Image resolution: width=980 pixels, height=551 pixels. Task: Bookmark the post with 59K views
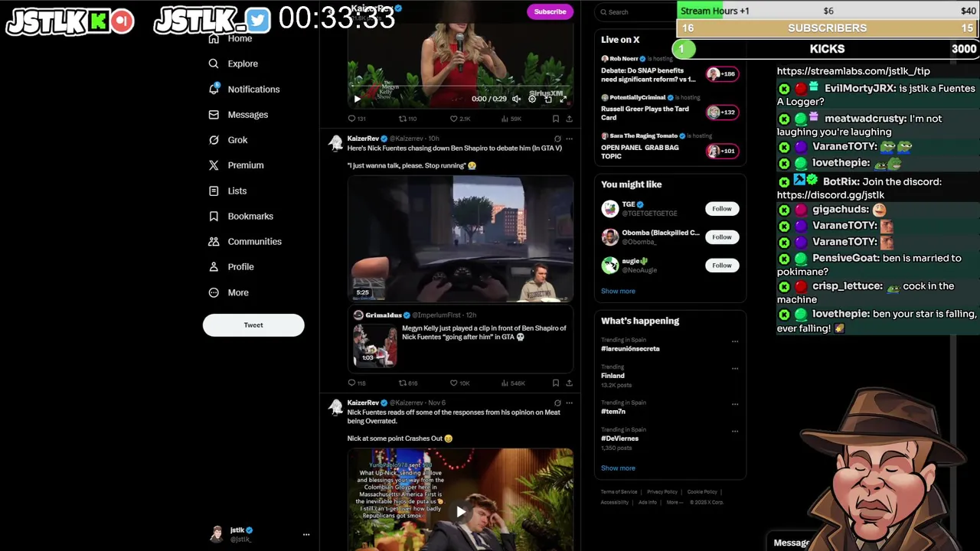pos(555,119)
